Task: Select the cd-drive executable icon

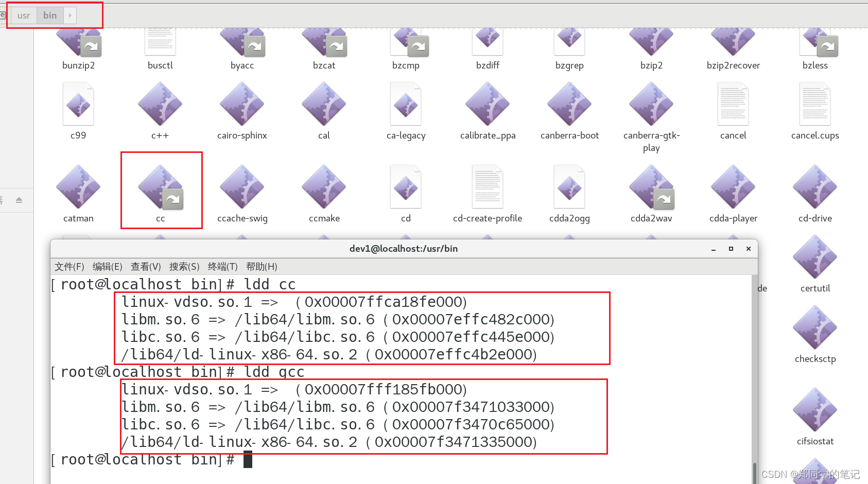Action: (815, 187)
